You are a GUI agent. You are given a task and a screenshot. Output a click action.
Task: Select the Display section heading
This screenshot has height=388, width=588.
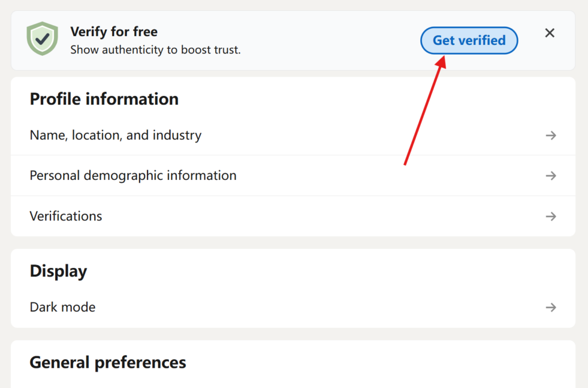coord(58,271)
